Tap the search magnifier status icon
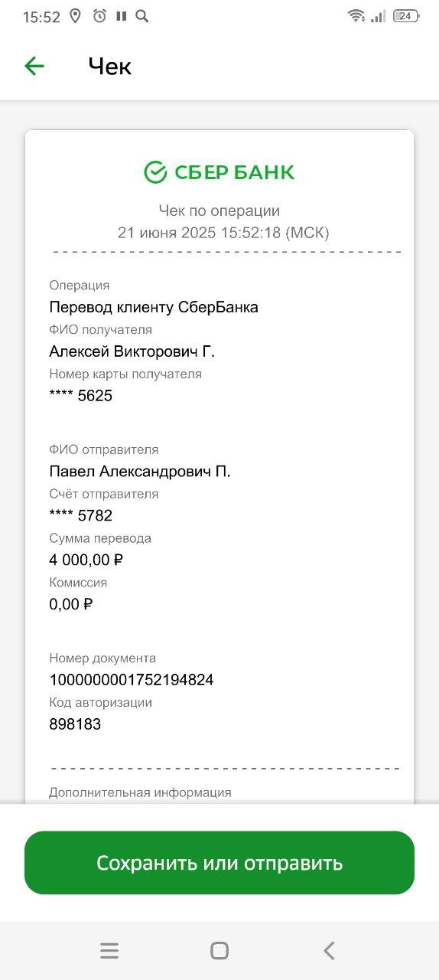The height and width of the screenshot is (980, 439). (x=141, y=16)
